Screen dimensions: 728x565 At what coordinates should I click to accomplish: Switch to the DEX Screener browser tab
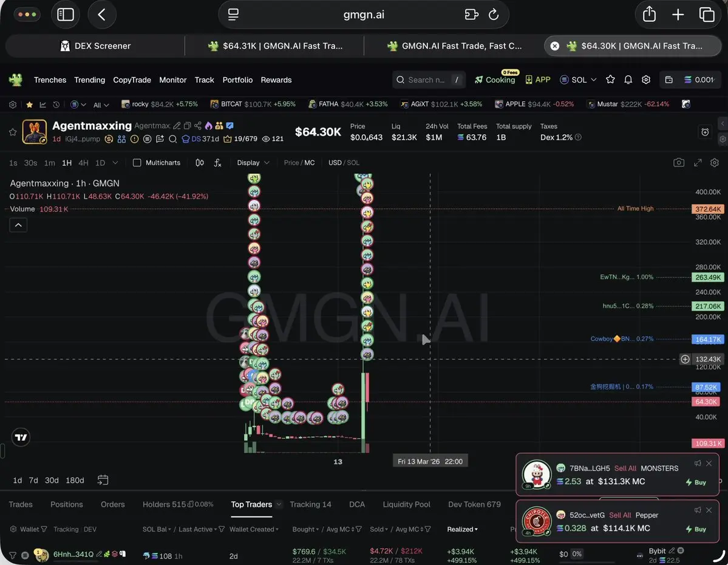tap(95, 46)
